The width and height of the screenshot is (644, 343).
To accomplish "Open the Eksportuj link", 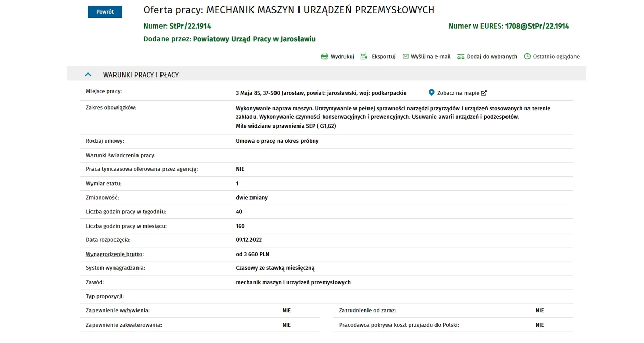I will 383,57.
